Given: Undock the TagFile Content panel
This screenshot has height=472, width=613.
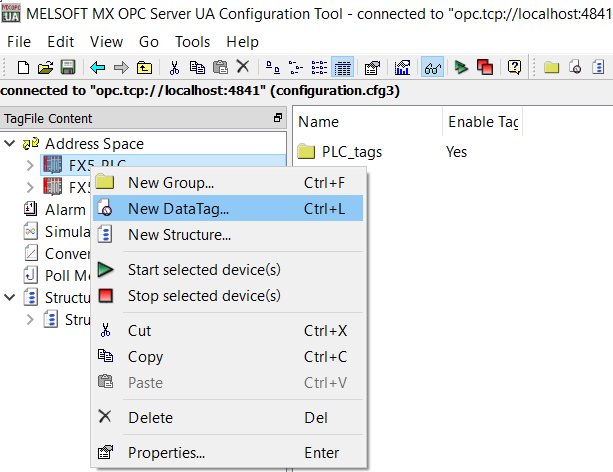Looking at the screenshot, I should (x=278, y=118).
